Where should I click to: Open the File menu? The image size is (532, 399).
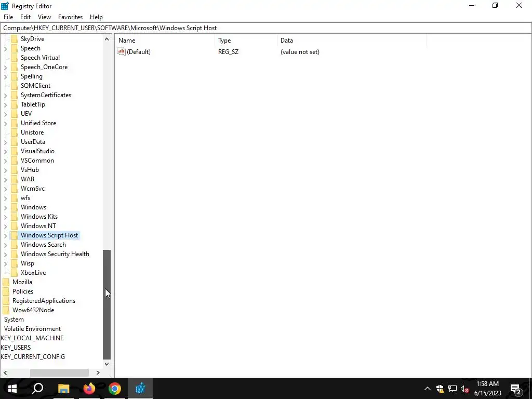pos(8,17)
